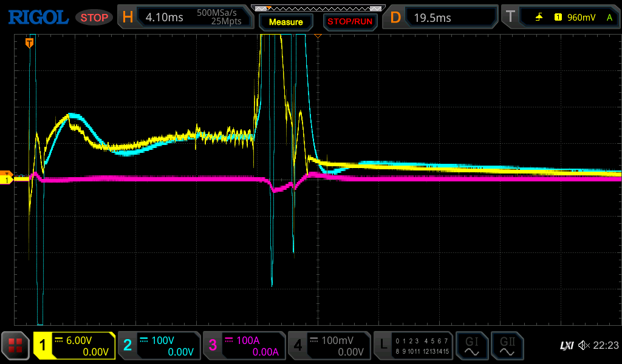The height and width of the screenshot is (364, 622).
Task: Click the LXI network status icon
Action: [x=566, y=346]
